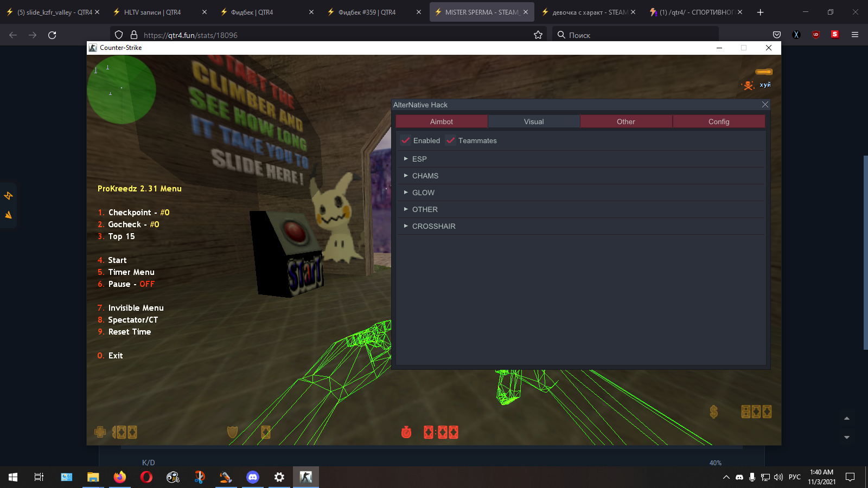
Task: Open a new browser tab
Action: pos(760,12)
